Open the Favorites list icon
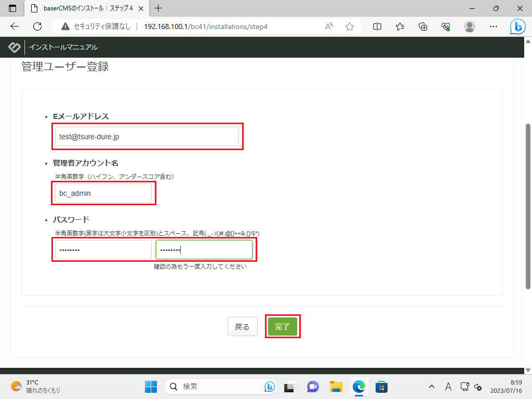Image resolution: width=532 pixels, height=399 pixels. (400, 26)
